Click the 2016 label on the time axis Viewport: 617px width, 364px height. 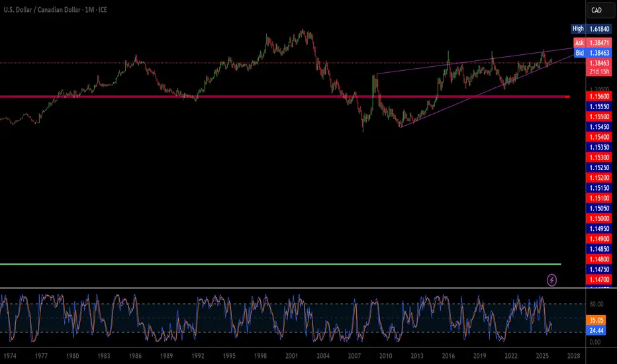tap(448, 356)
